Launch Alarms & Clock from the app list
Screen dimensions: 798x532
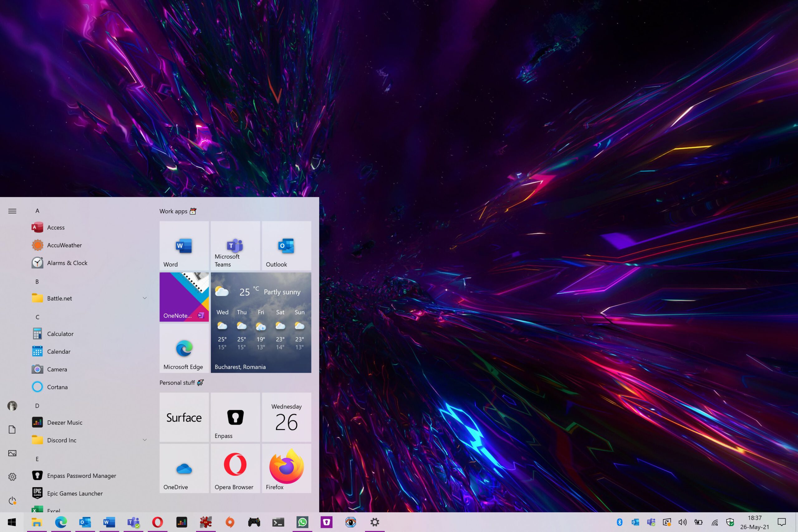tap(90, 263)
